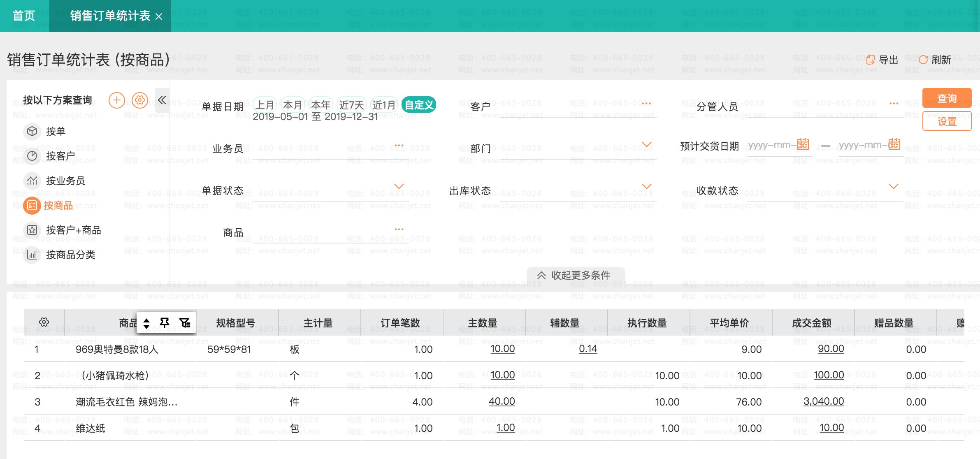Click the 查询 button
This screenshot has height=459, width=980.
[x=947, y=98]
